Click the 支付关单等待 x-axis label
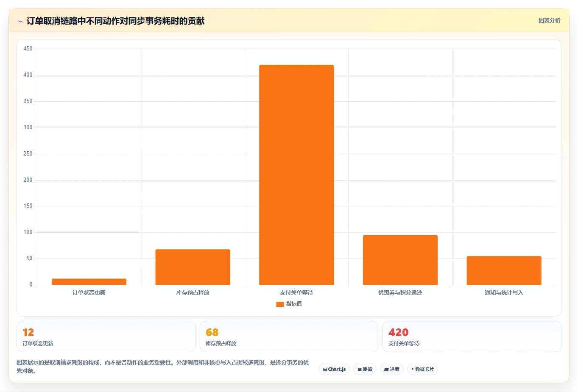578x392 pixels. [296, 292]
